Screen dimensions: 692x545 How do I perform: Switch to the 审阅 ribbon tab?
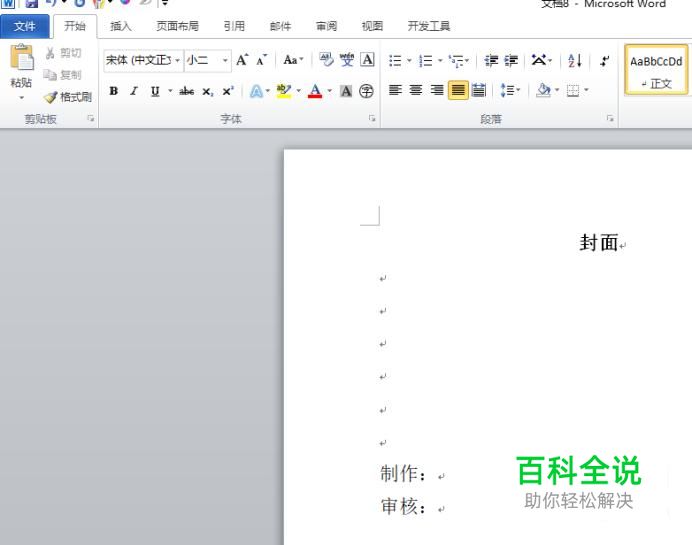click(x=327, y=26)
